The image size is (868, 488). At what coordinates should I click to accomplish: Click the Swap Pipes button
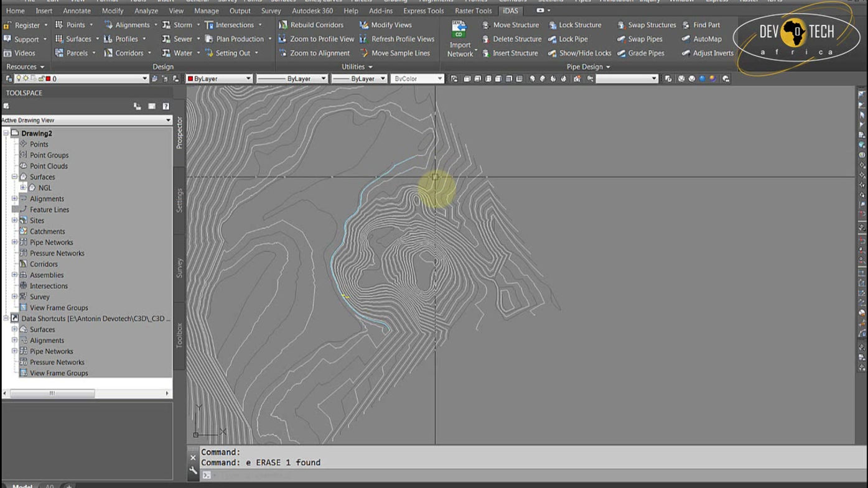pos(640,39)
